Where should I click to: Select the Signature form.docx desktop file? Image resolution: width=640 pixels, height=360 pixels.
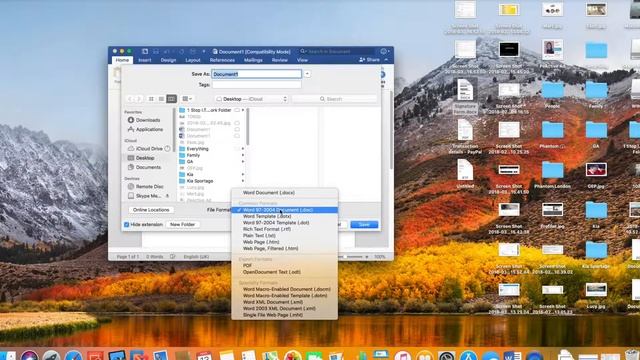coord(465,96)
